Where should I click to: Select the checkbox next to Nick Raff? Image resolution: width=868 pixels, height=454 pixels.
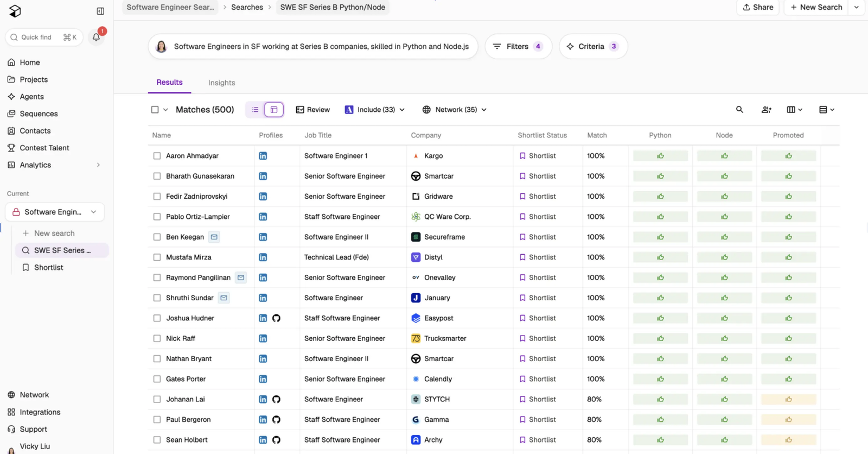tap(157, 338)
